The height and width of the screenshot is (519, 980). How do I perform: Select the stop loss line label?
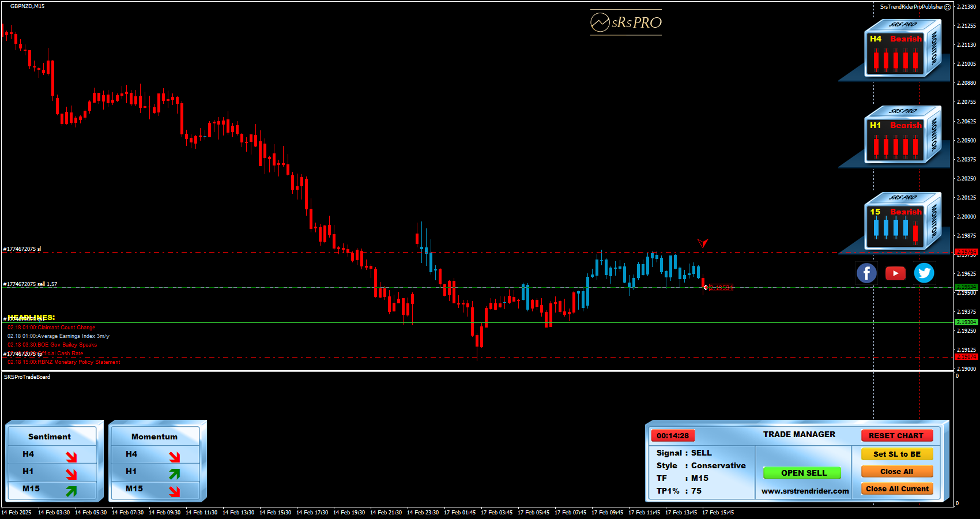(22, 249)
